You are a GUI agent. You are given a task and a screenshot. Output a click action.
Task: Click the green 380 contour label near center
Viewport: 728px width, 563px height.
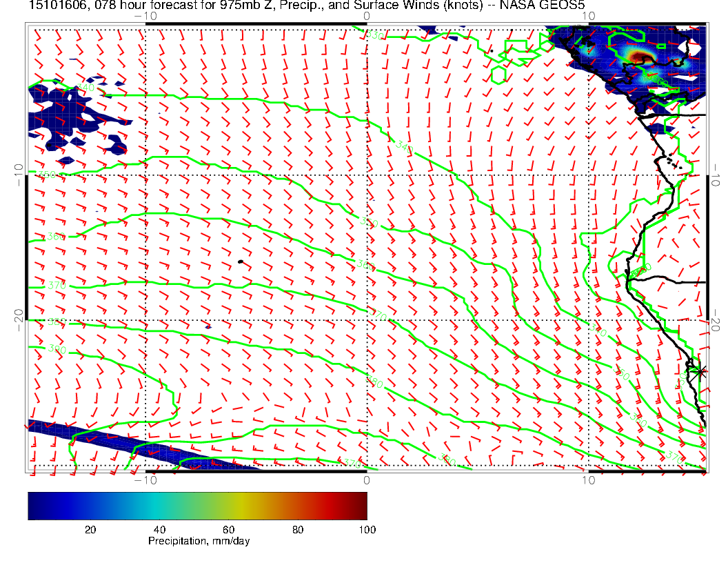[x=374, y=382]
